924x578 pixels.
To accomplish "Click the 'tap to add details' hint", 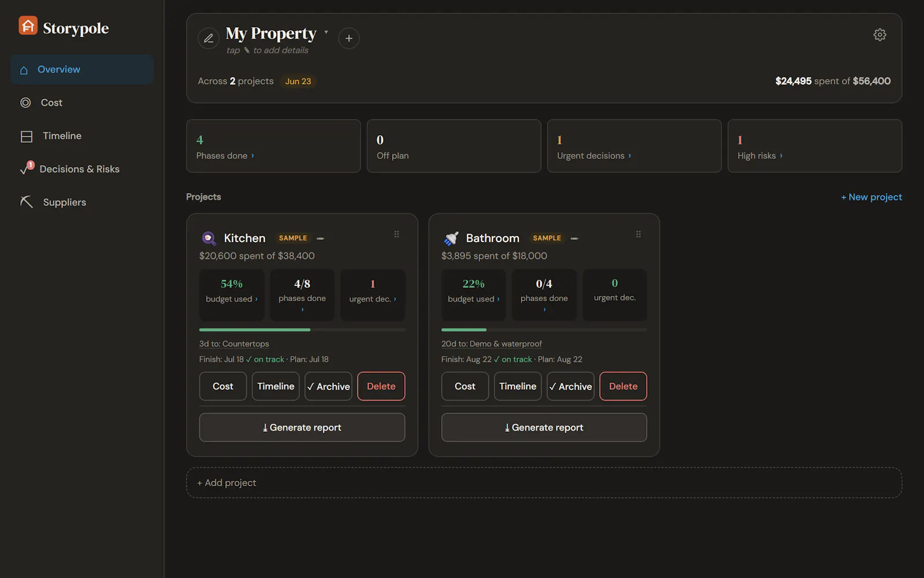I will (x=267, y=50).
